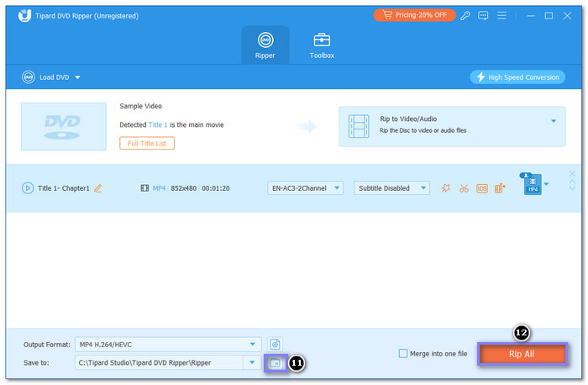Click Pricing-20% OFF button
This screenshot has width=588, height=385.
point(414,15)
